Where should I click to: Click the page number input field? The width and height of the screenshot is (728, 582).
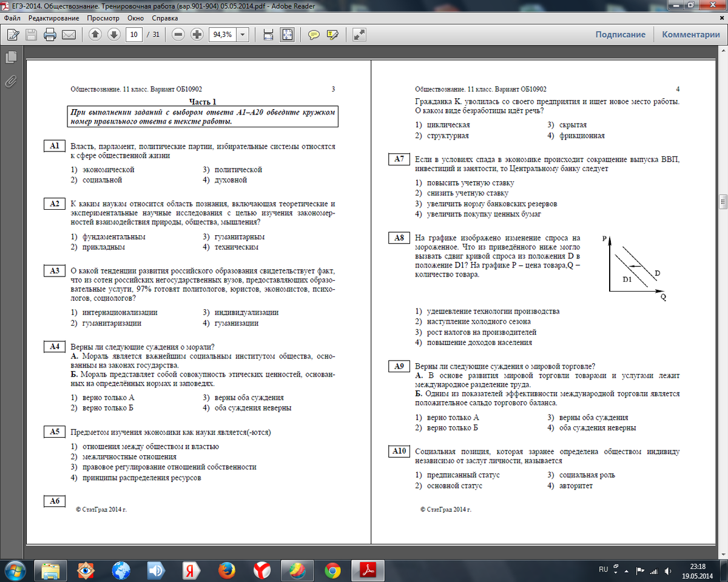coord(134,35)
